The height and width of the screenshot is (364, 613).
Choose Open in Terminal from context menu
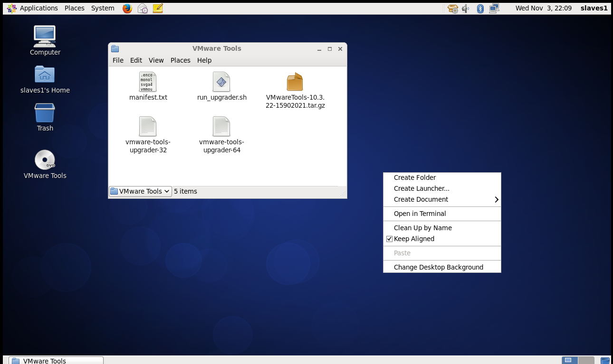tap(420, 214)
